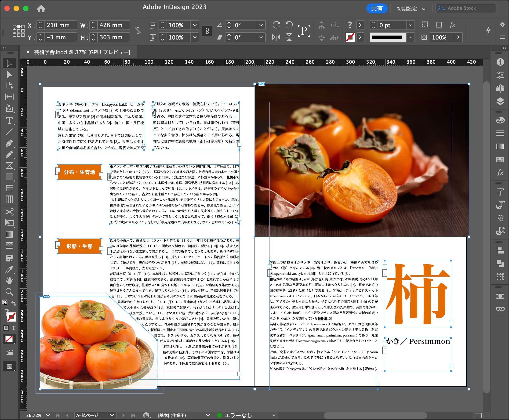Select the 芸術学舎.indd document tab
The image size is (509, 420).
click(82, 52)
